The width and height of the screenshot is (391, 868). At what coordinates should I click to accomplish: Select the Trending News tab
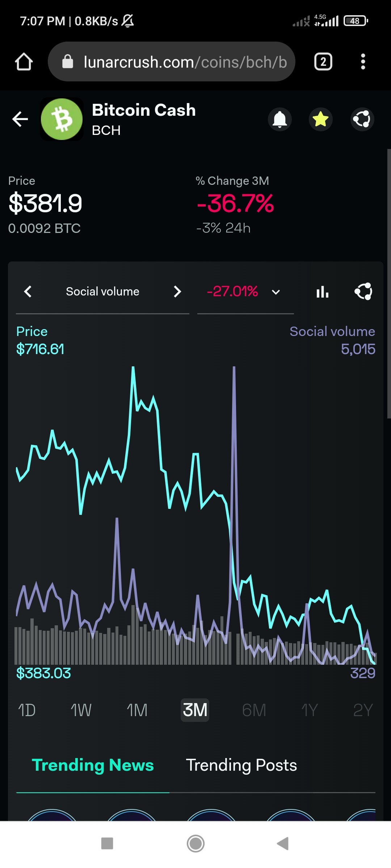pos(93,765)
